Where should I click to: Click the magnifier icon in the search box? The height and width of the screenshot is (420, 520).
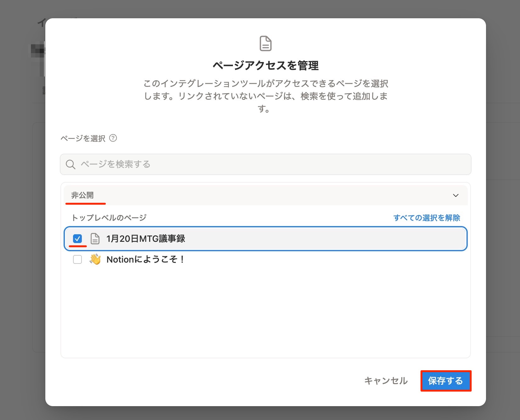[x=71, y=164]
